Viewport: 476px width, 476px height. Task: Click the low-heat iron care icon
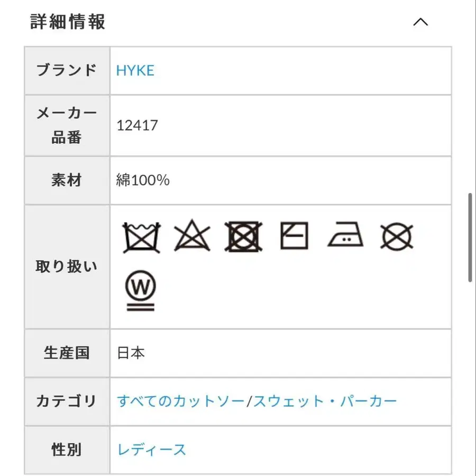(345, 236)
